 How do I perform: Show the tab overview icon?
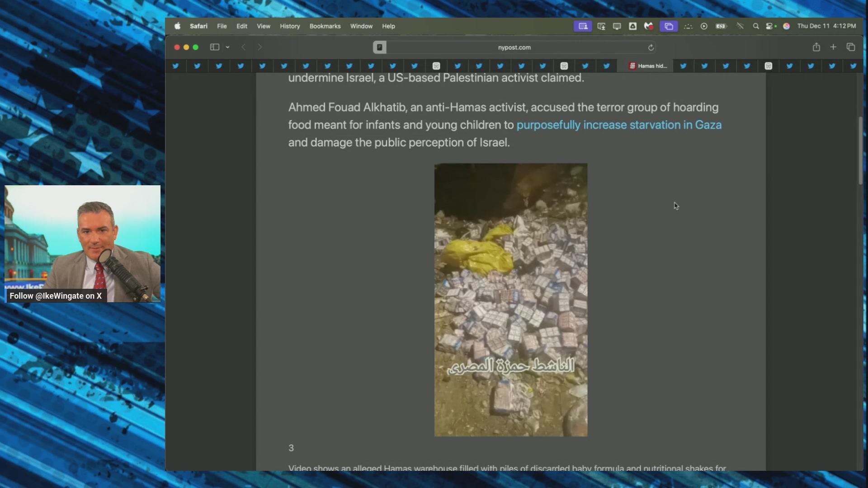point(851,47)
